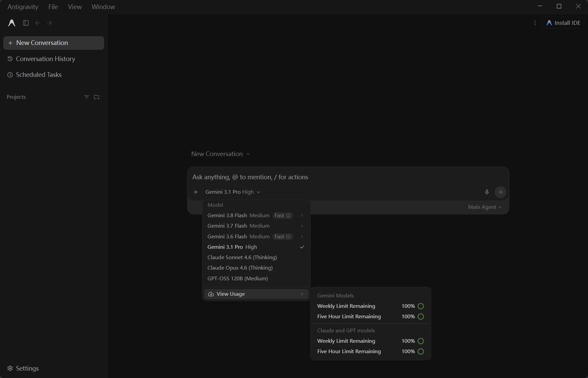This screenshot has height=378, width=588.
Task: Click the Model header in dropdown
Action: tap(215, 205)
